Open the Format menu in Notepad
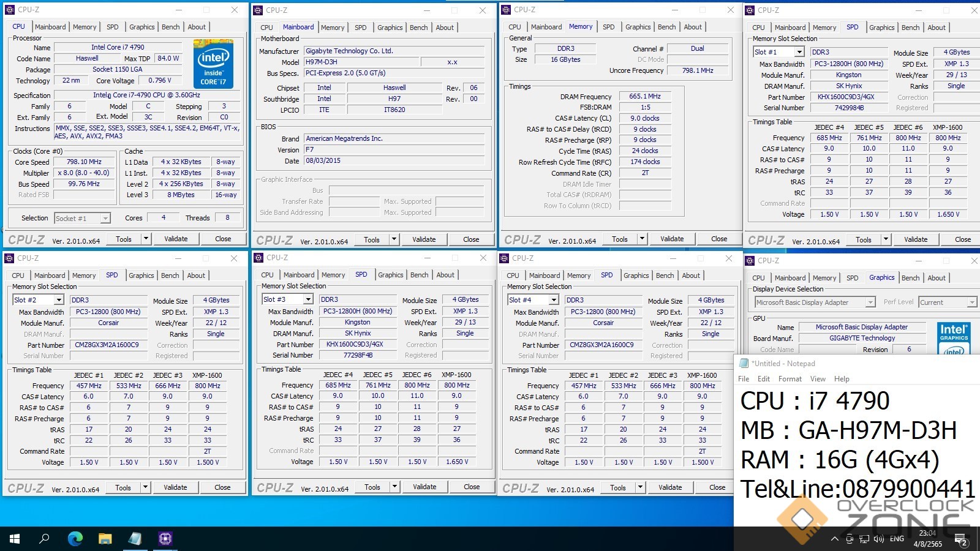Viewport: 980px width, 551px height. tap(790, 379)
